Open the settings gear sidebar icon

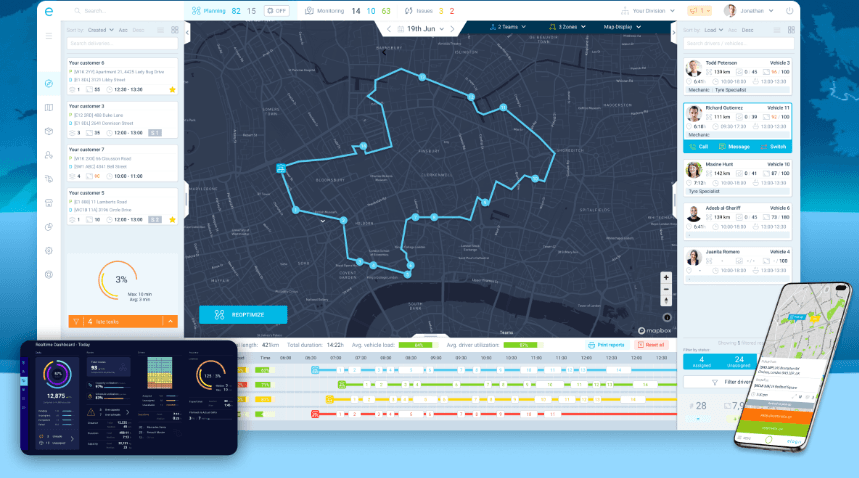49,251
